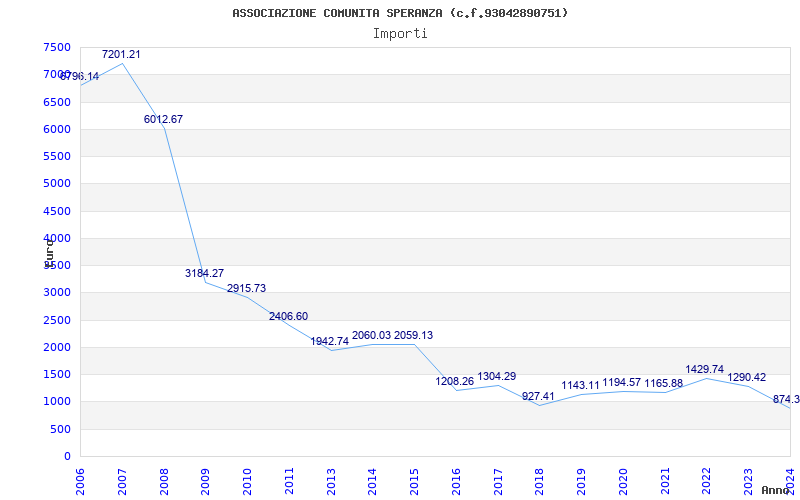Screen dimensions: 800x500
Task: Select the 7201.21 data label
Action: (x=121, y=55)
